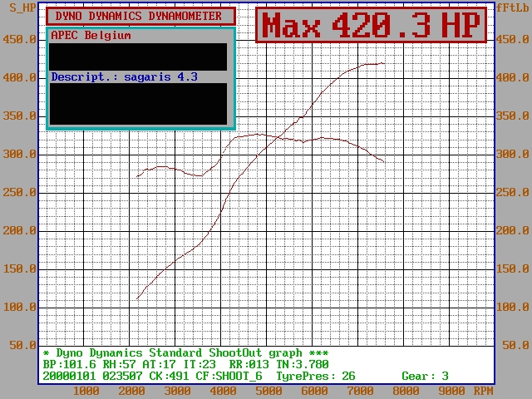This screenshot has height=399, width=532.
Task: Click the CK:491 value
Action: [169, 377]
